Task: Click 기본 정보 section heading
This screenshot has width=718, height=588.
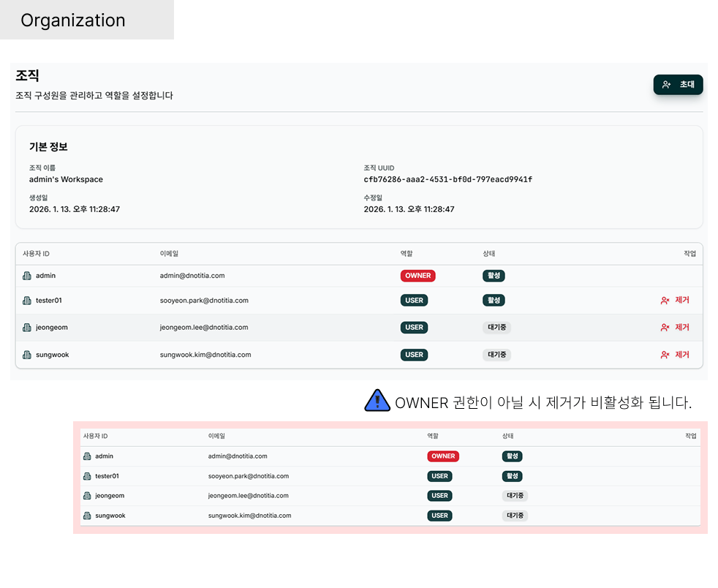Action: [x=48, y=147]
